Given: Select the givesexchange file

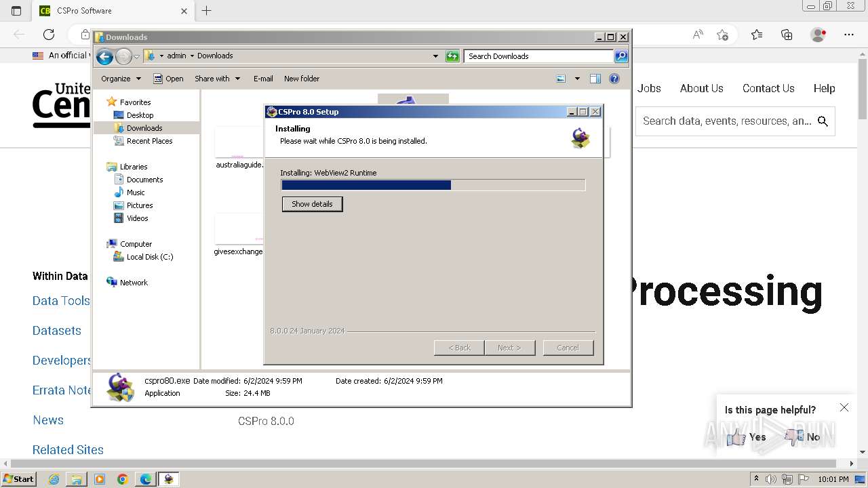Looking at the screenshot, I should (238, 235).
